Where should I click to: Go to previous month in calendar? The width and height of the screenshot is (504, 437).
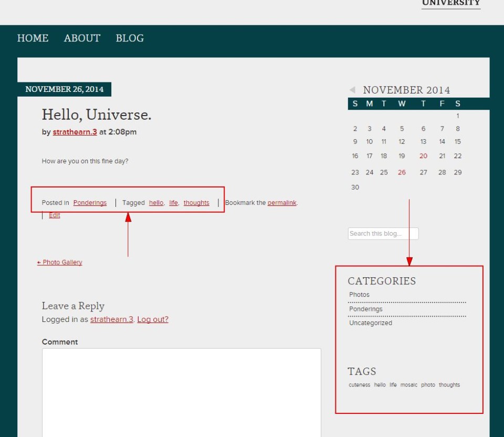point(352,90)
